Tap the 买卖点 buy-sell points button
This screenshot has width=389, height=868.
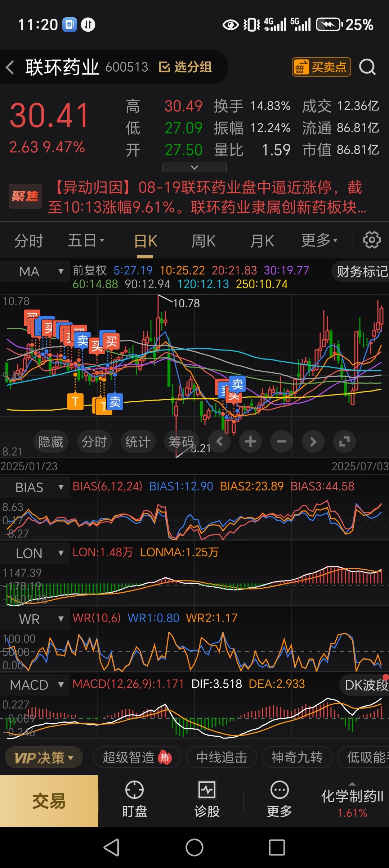321,67
